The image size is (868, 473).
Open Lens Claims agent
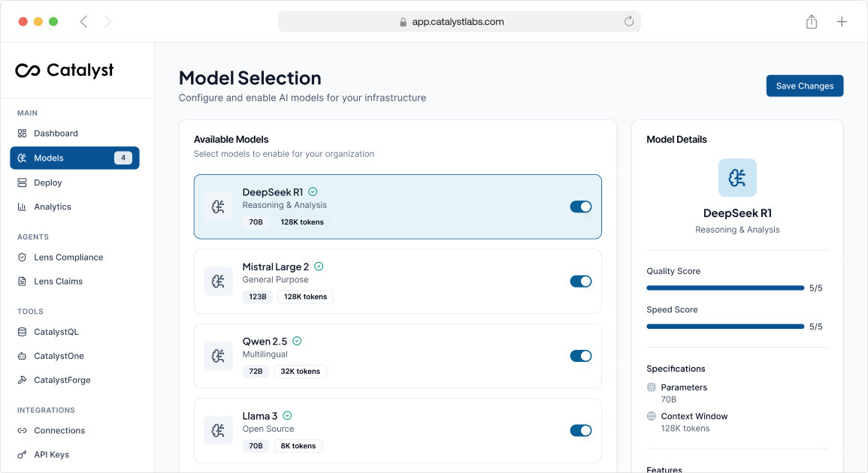pos(74,282)
